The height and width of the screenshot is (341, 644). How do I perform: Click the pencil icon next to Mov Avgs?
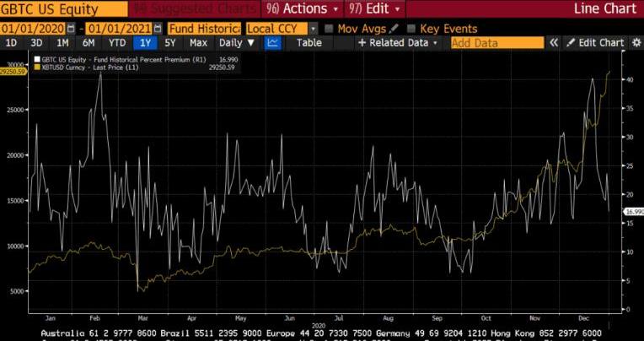pos(394,29)
